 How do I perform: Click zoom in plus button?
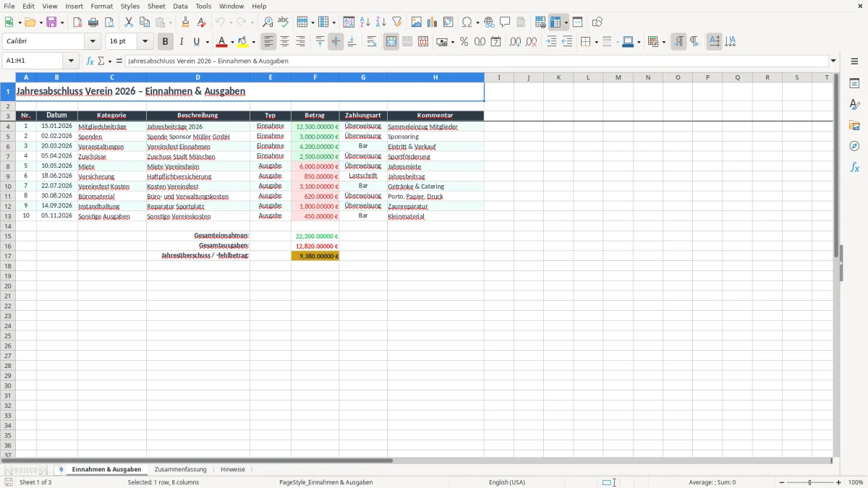[839, 482]
